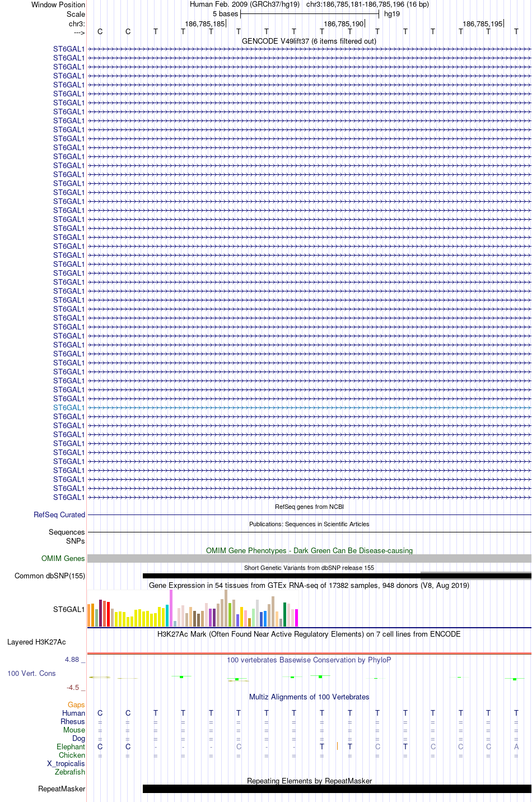
Task: Click the orange insertion tick in the Elephant row
Action: (337, 746)
